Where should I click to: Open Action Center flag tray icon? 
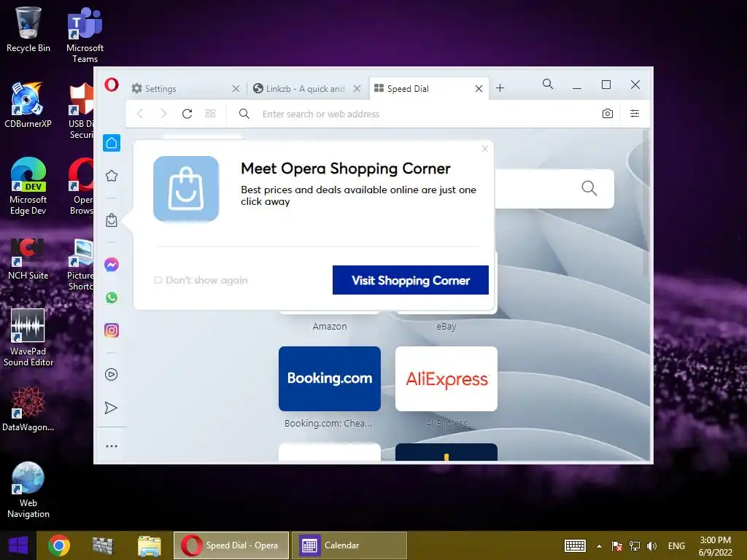pos(617,546)
